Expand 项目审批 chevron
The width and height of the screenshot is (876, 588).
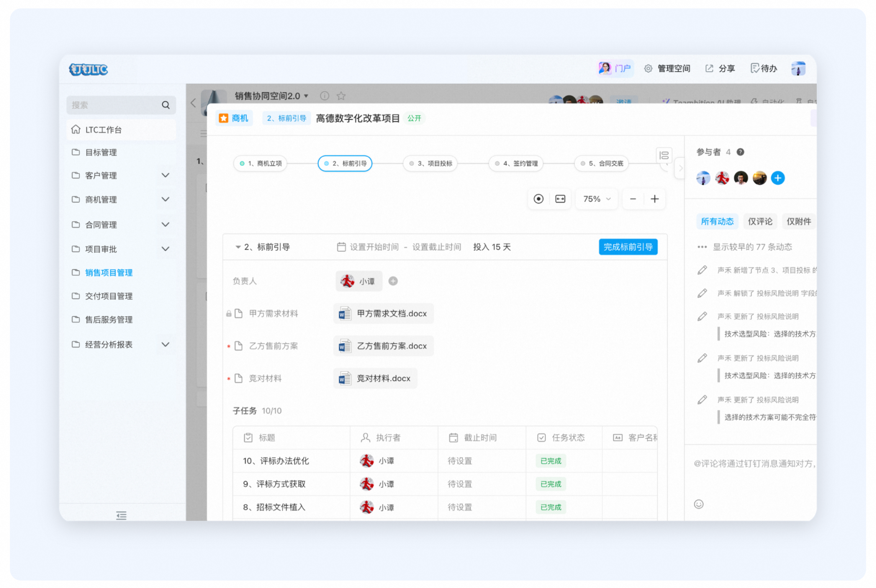pos(165,249)
